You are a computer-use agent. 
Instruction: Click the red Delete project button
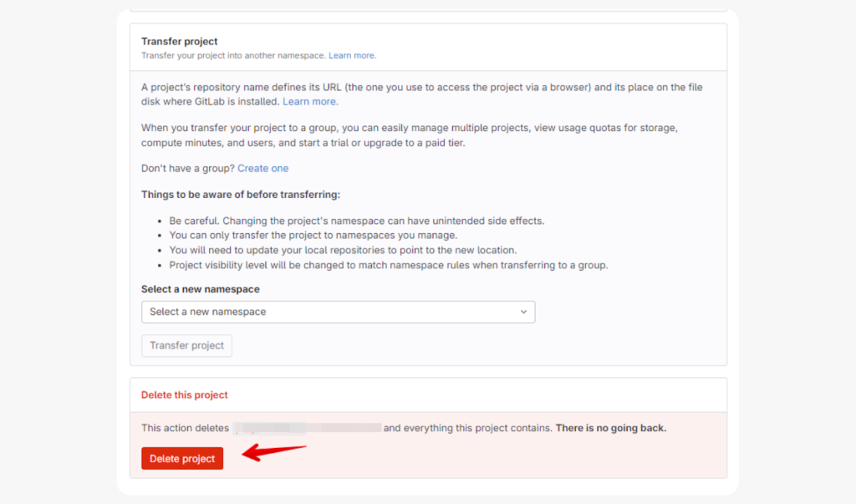point(181,459)
